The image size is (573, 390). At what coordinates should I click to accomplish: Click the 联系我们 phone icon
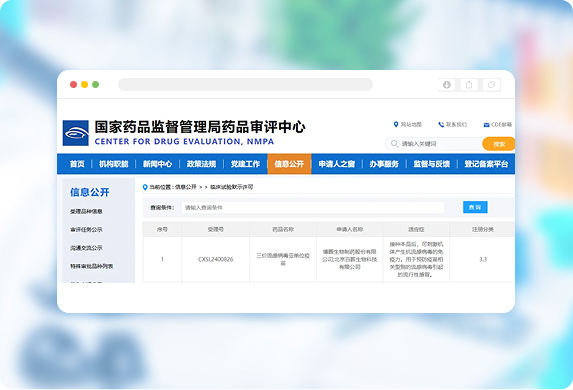[x=441, y=124]
